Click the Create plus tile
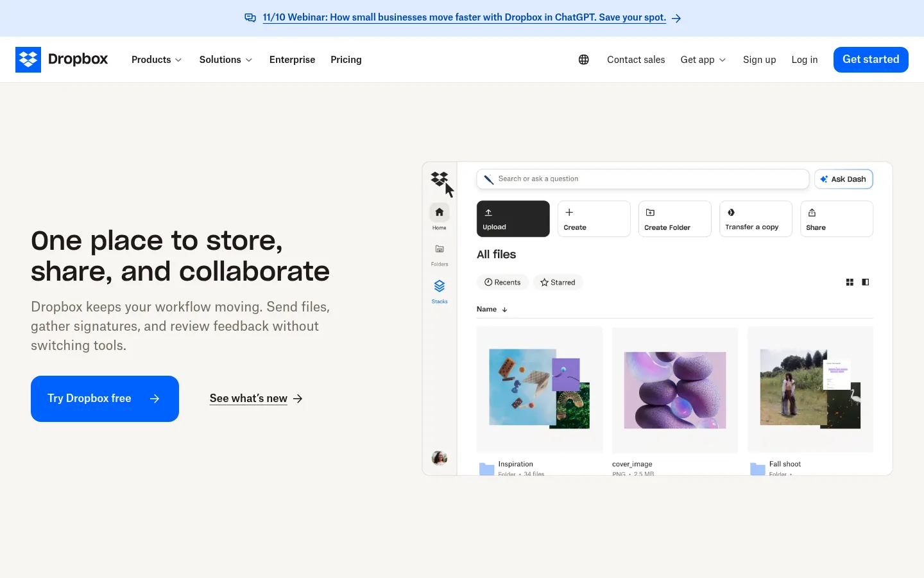 [x=594, y=219]
